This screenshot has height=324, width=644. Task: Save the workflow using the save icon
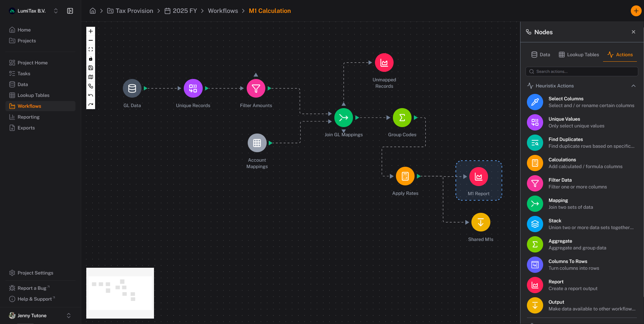tap(90, 68)
